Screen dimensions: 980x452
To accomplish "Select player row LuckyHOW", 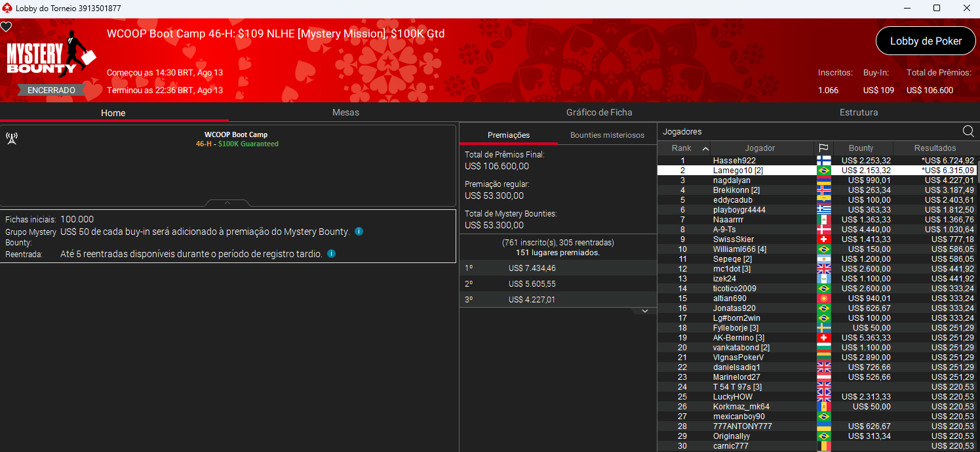I will tap(817, 397).
